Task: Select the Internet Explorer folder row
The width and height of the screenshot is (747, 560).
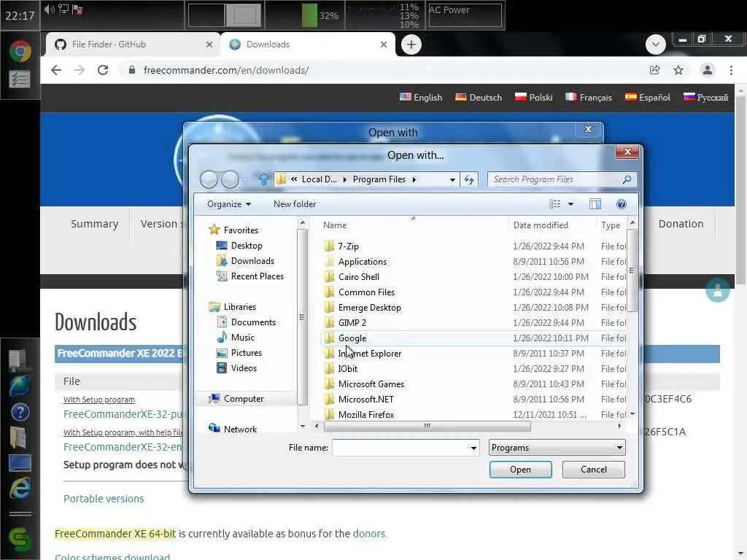Action: [473, 354]
